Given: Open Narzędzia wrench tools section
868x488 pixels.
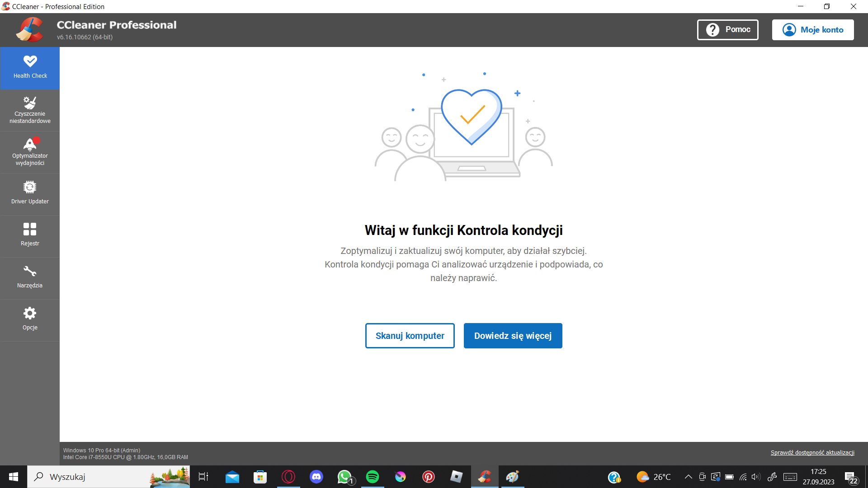Looking at the screenshot, I should point(30,277).
